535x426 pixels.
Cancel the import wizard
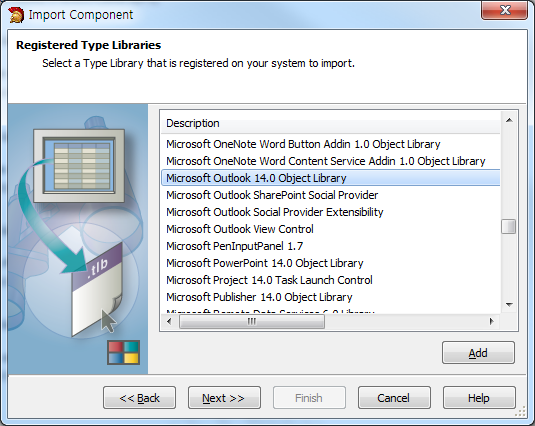point(394,398)
